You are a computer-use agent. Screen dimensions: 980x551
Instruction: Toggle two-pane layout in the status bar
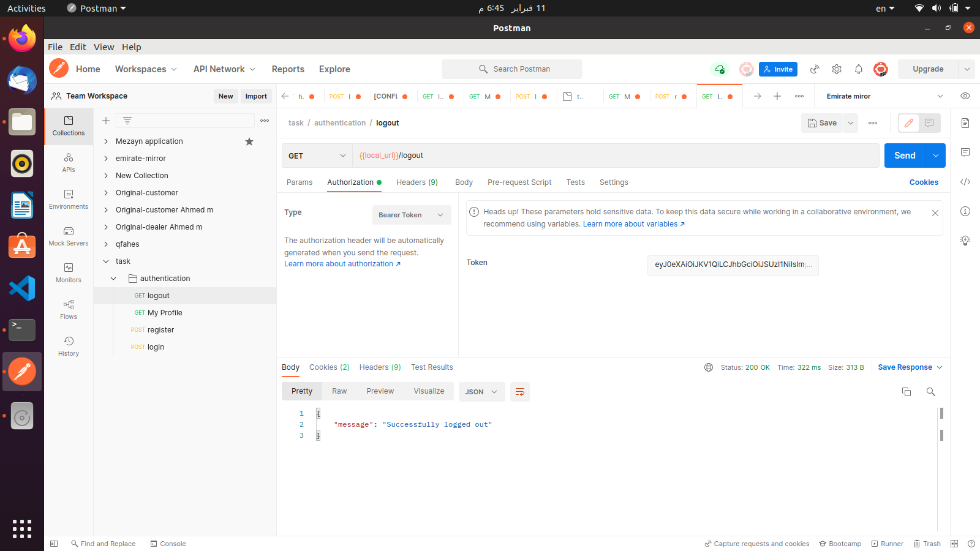[x=954, y=544]
